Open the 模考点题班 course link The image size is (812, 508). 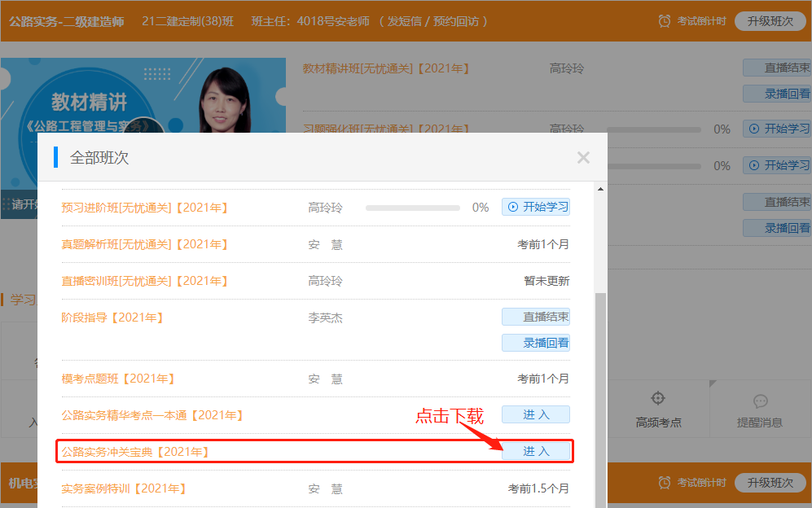point(119,379)
